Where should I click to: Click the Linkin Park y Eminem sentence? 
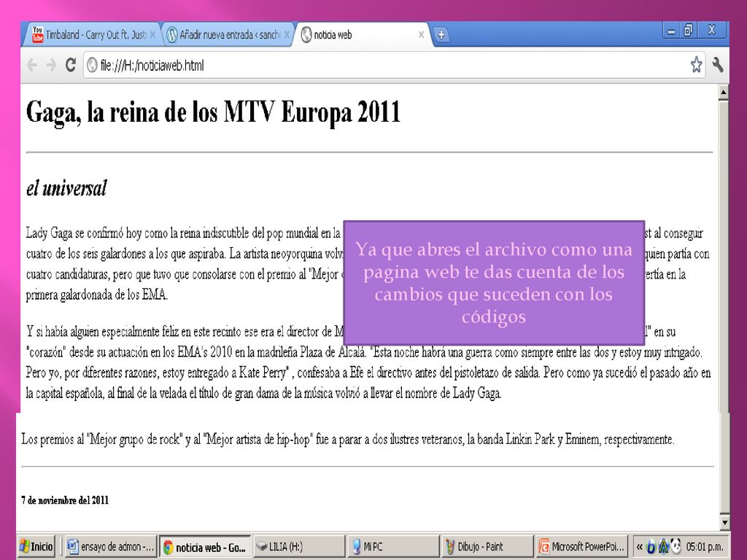tap(348, 439)
